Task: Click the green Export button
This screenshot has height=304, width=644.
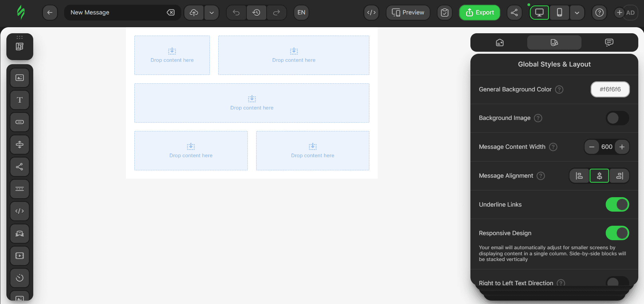Action: (x=479, y=13)
